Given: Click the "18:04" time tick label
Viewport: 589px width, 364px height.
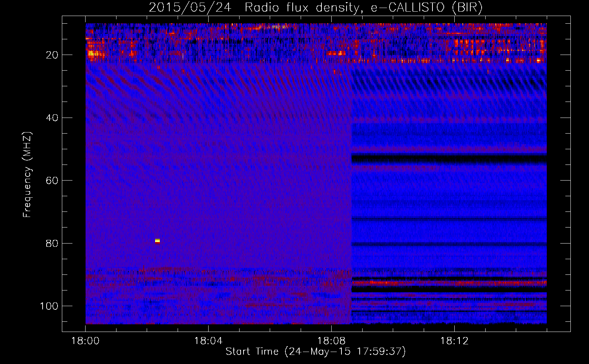Looking at the screenshot, I should click(x=208, y=341).
